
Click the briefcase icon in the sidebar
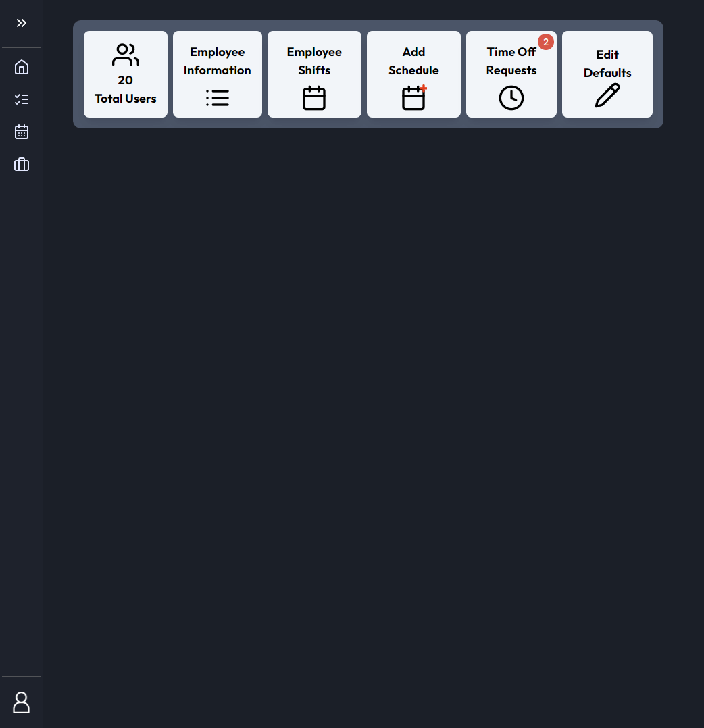point(21,164)
